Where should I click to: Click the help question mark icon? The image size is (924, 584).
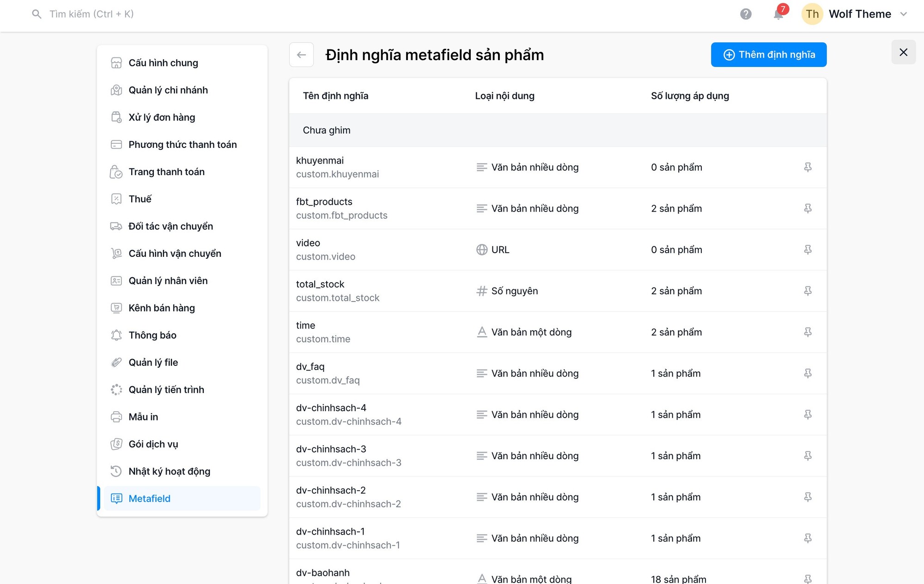pyautogui.click(x=746, y=14)
